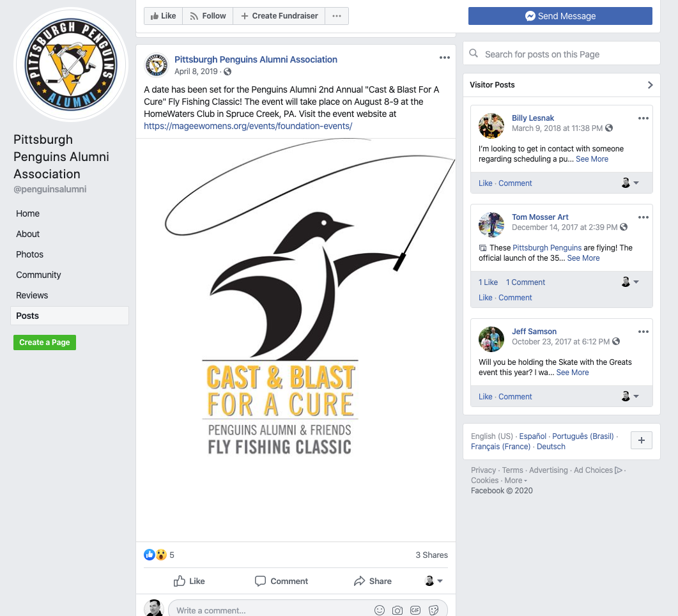Open three-dot menu next to Create Fundraiser

tap(336, 16)
